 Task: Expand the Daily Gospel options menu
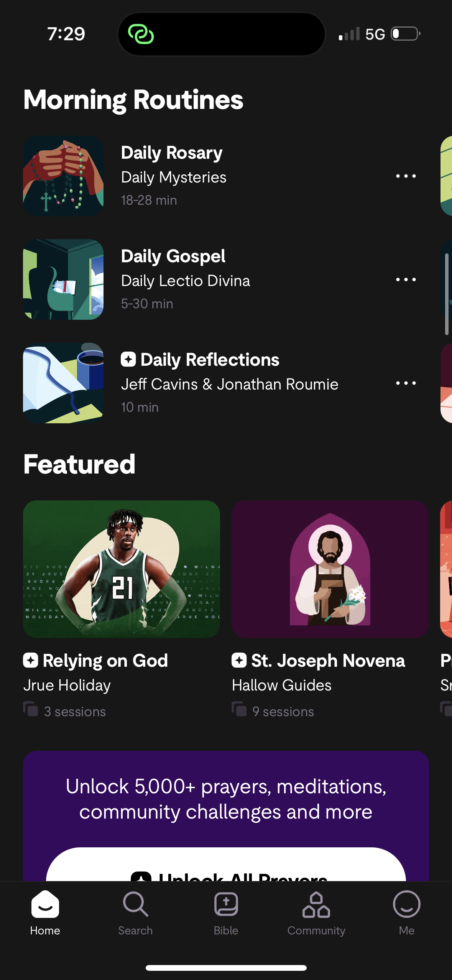406,280
